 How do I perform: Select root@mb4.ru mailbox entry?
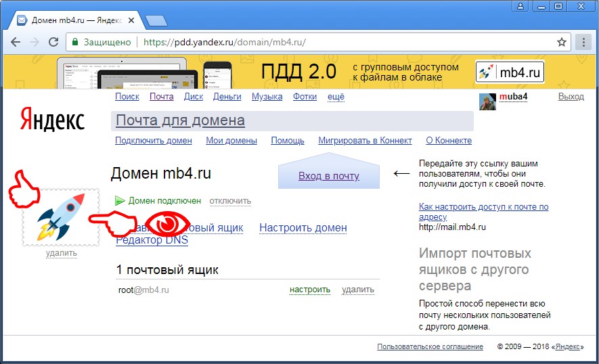143,290
